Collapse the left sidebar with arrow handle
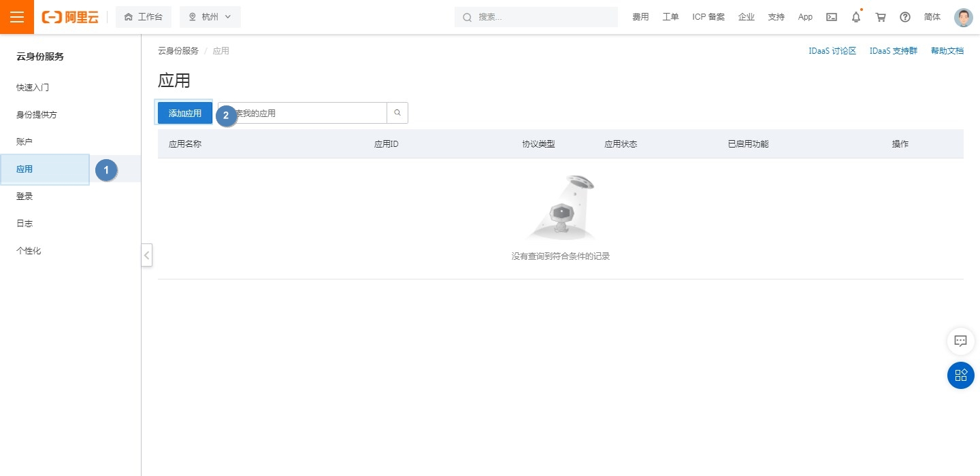 (147, 256)
